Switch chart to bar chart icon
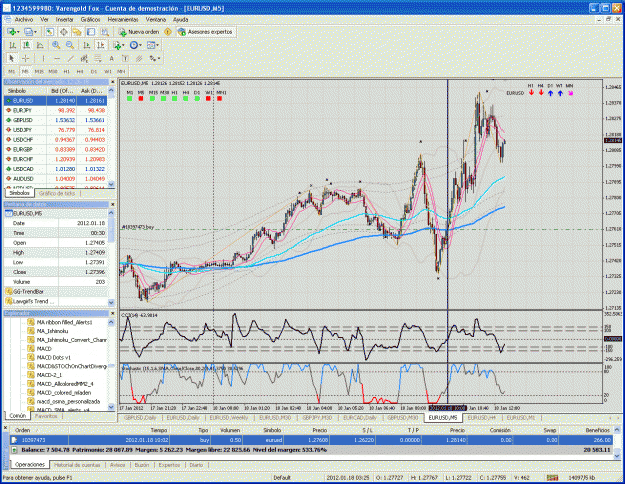The height and width of the screenshot is (484, 625). tap(12, 45)
